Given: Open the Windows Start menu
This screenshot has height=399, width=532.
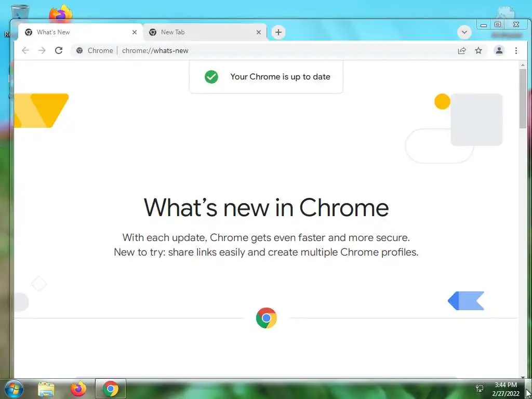Looking at the screenshot, I should (14, 389).
